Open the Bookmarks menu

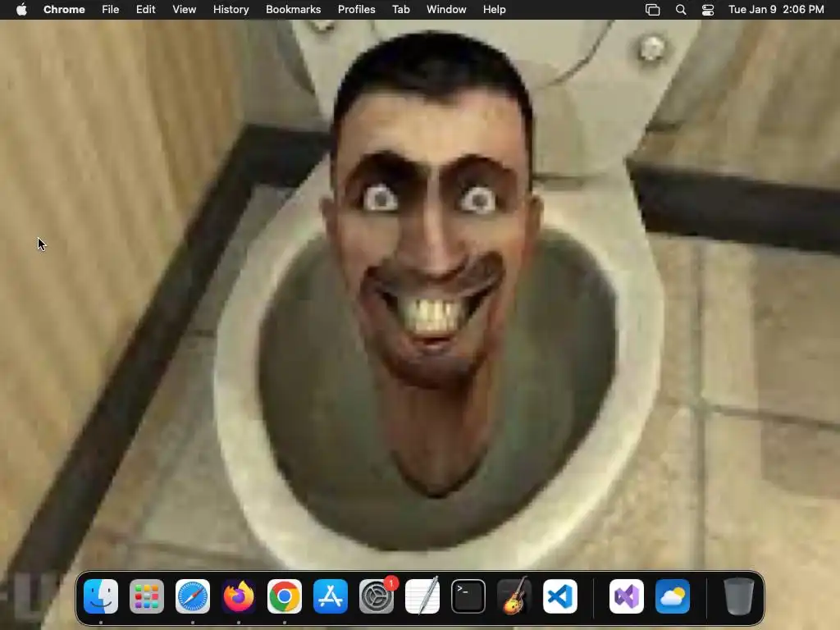(293, 10)
